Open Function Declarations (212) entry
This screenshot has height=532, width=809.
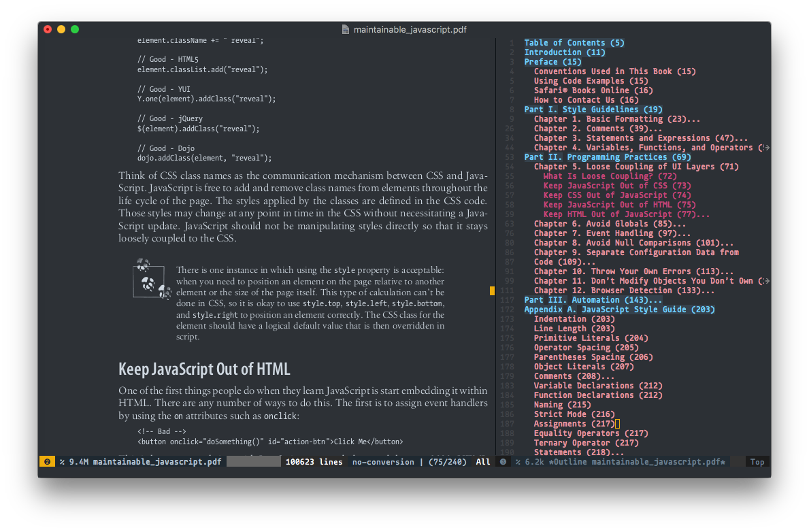598,396
